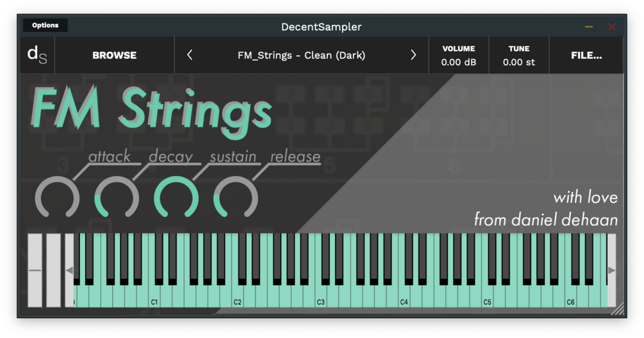Adjust the sustain knob
Image resolution: width=644 pixels, height=338 pixels.
click(176, 198)
